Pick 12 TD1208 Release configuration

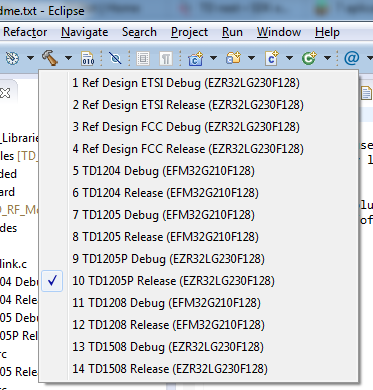pos(199,325)
